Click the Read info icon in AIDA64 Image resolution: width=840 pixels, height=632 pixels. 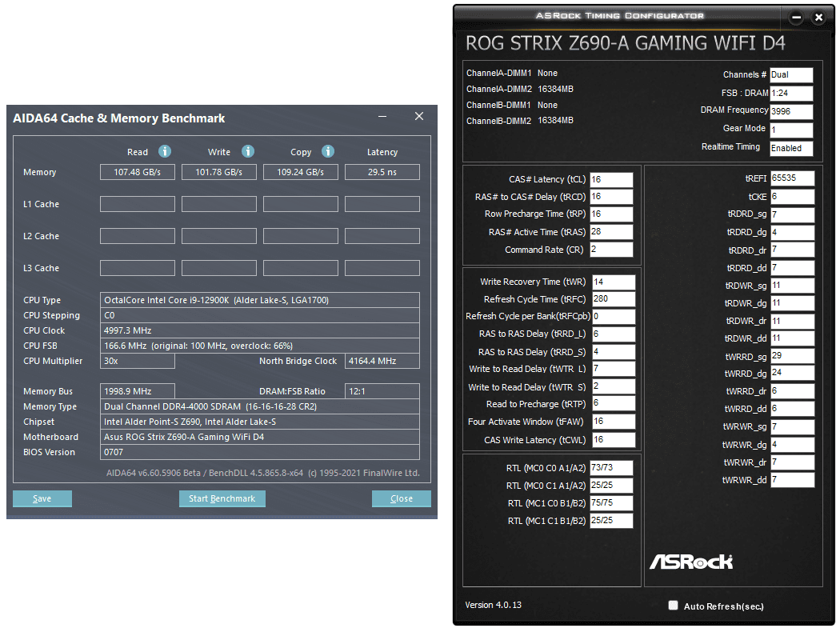point(165,151)
